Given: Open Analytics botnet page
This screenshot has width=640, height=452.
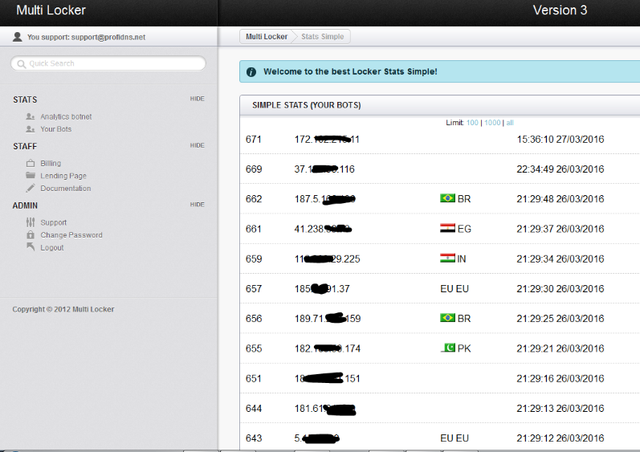Looking at the screenshot, I should pyautogui.click(x=66, y=117).
